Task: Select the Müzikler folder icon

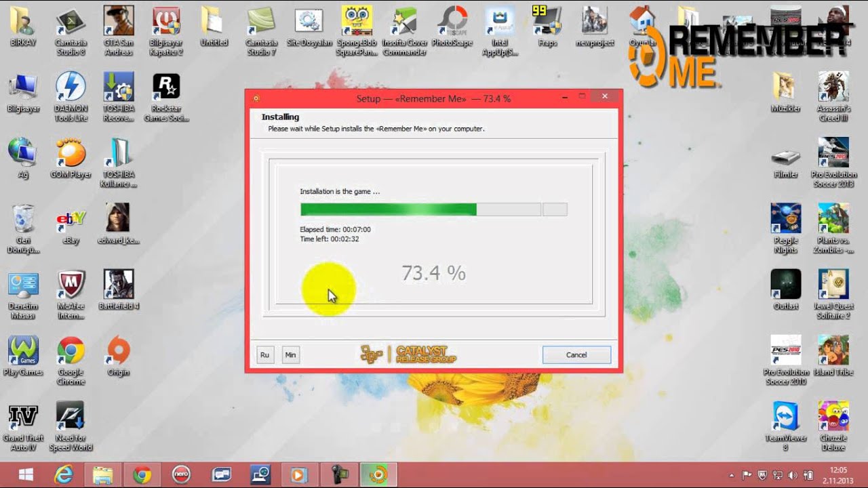Action: [x=785, y=93]
